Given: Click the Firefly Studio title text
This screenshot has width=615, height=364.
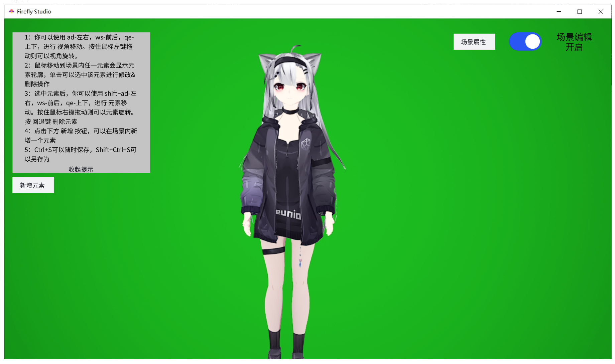Looking at the screenshot, I should pyautogui.click(x=34, y=11).
